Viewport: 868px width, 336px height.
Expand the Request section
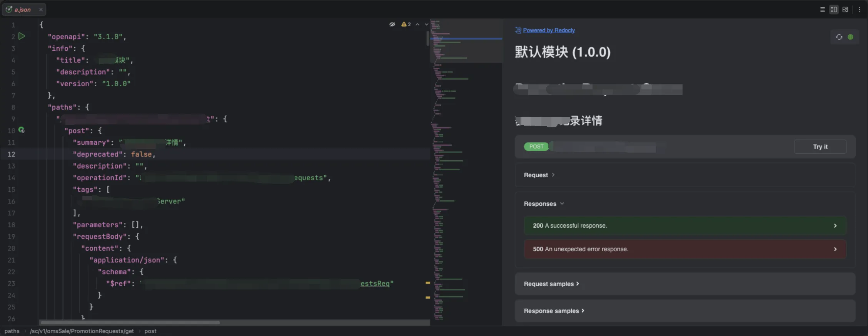tap(539, 175)
